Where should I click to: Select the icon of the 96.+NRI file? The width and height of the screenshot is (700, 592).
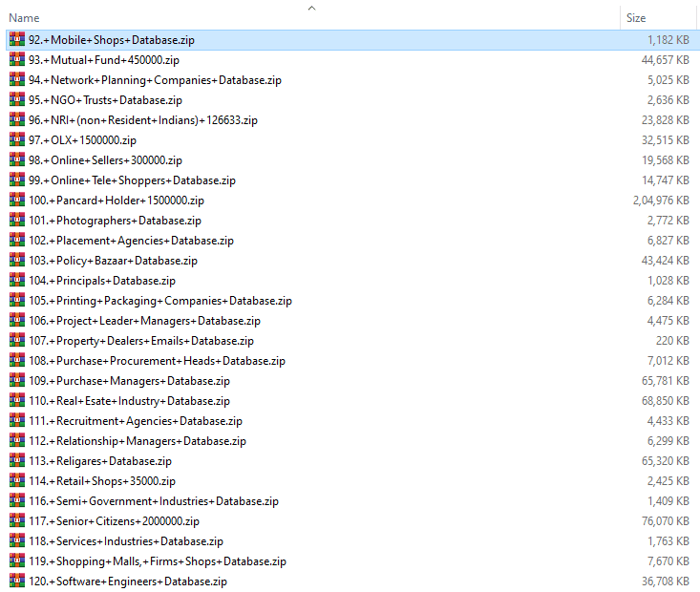point(17,119)
